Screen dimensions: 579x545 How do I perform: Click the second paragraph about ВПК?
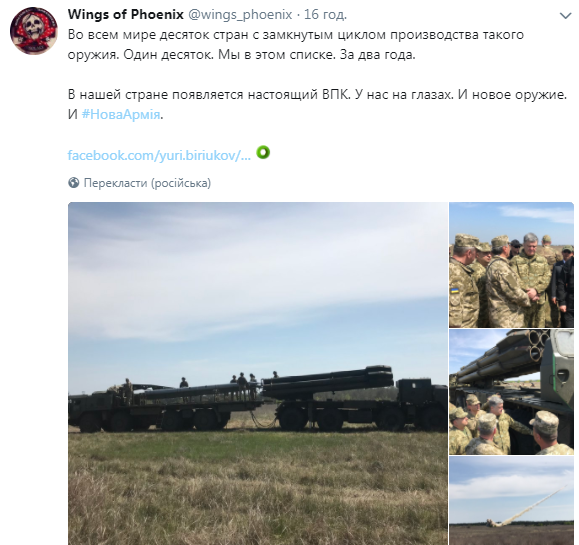pyautogui.click(x=317, y=104)
